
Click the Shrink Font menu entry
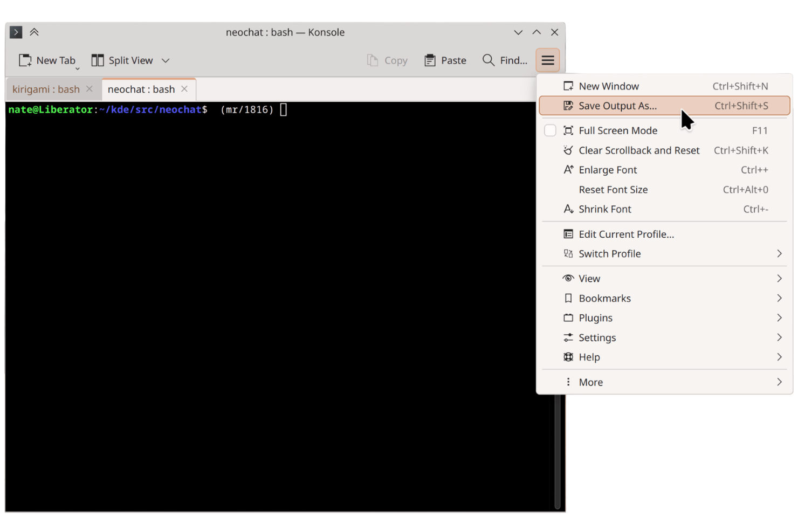[664, 209]
